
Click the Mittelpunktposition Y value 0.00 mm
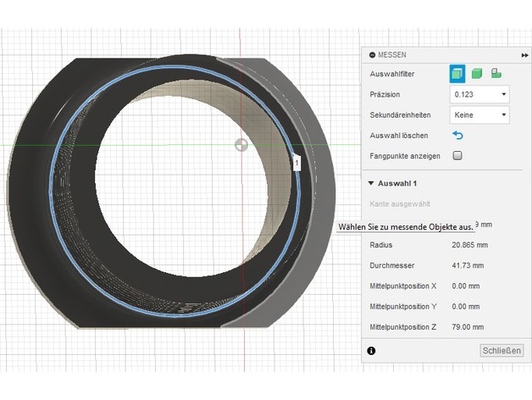pyautogui.click(x=467, y=306)
